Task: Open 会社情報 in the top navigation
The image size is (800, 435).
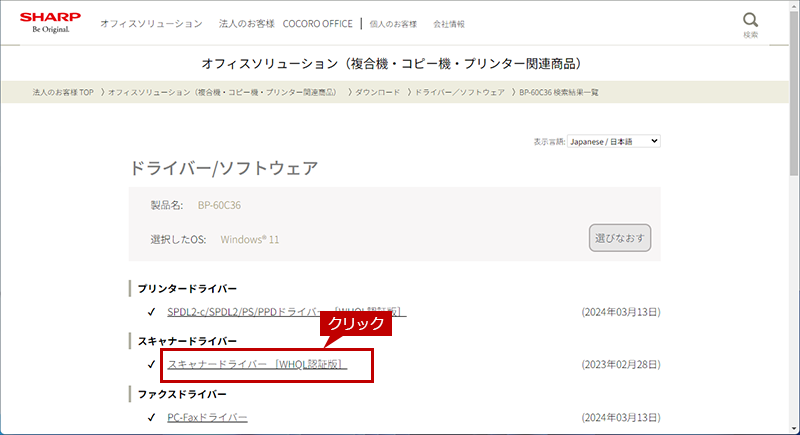Action: point(449,24)
